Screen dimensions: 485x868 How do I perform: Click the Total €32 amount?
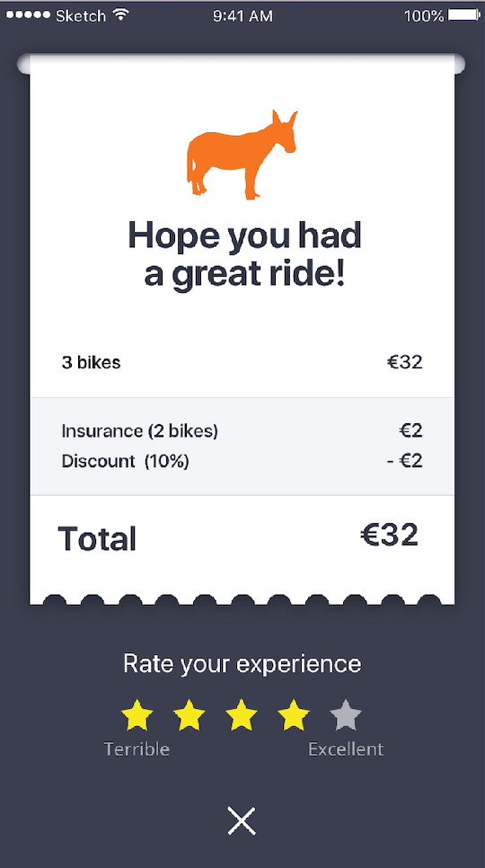tap(389, 536)
